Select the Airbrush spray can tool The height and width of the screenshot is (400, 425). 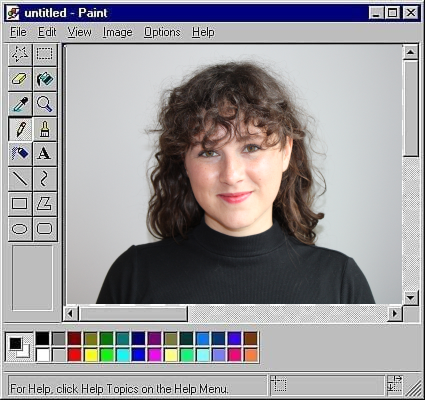coord(20,154)
